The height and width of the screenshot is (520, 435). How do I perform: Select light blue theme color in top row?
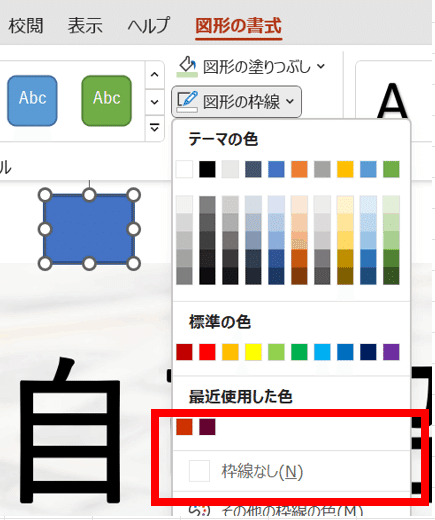point(368,169)
